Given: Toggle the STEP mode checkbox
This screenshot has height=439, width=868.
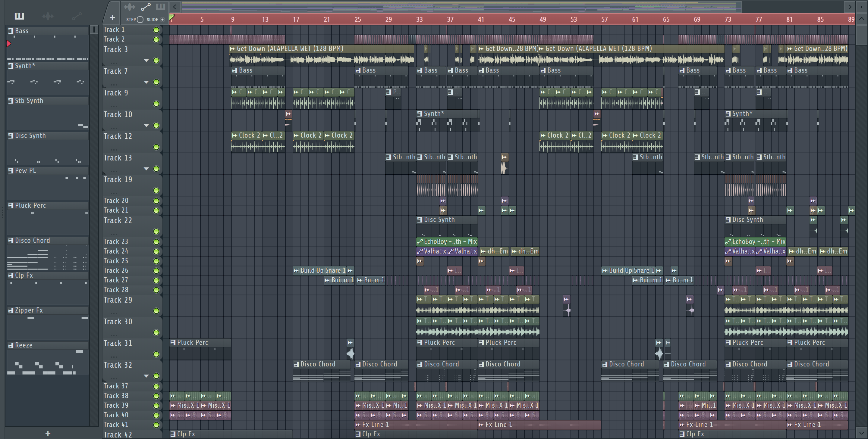Looking at the screenshot, I should [140, 20].
